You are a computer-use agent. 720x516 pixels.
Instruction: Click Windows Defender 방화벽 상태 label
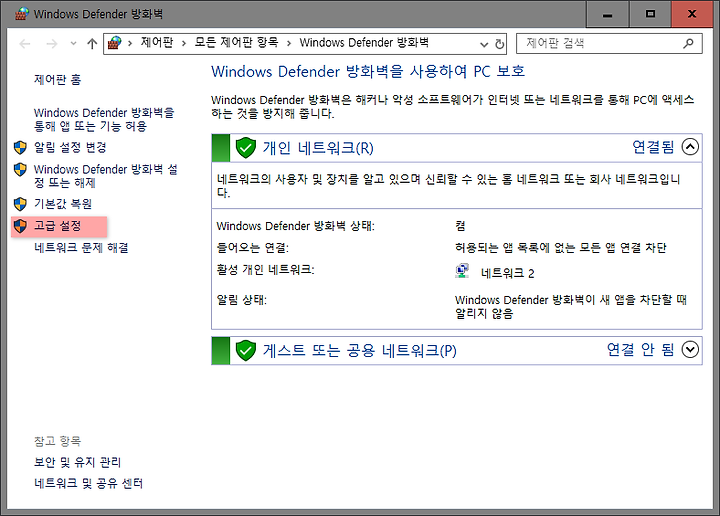coord(295,226)
